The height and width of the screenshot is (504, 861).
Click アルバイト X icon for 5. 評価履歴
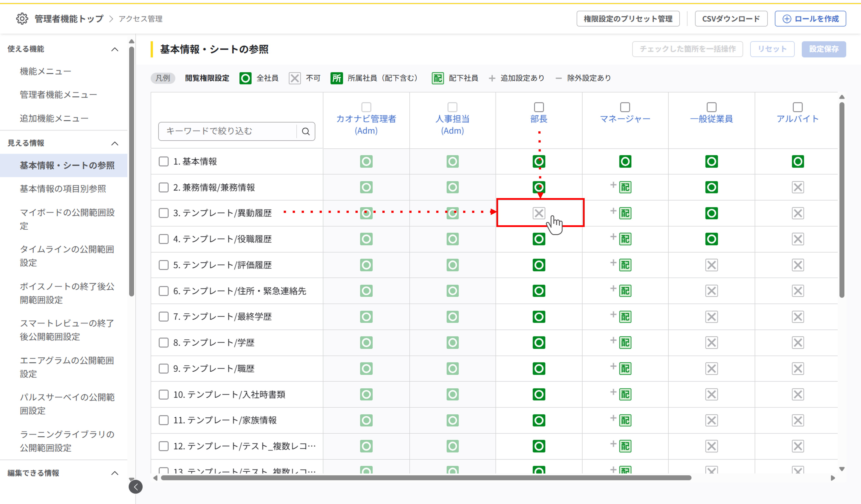(798, 265)
